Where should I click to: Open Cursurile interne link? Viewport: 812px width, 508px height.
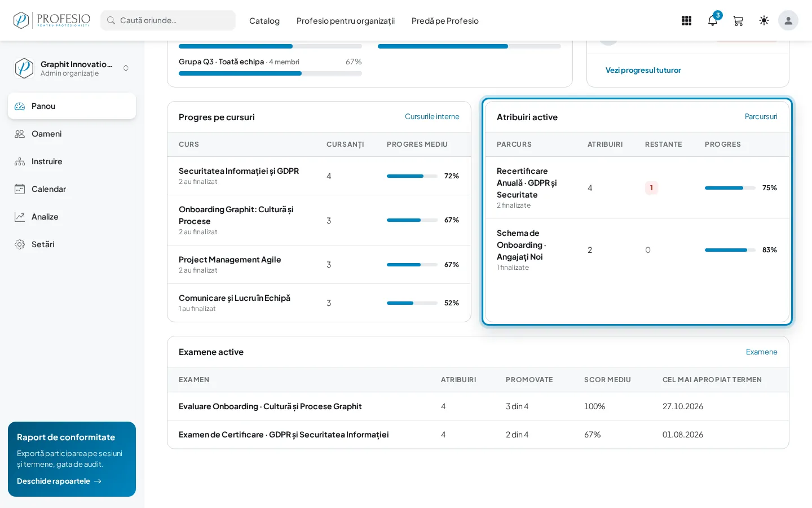432,117
